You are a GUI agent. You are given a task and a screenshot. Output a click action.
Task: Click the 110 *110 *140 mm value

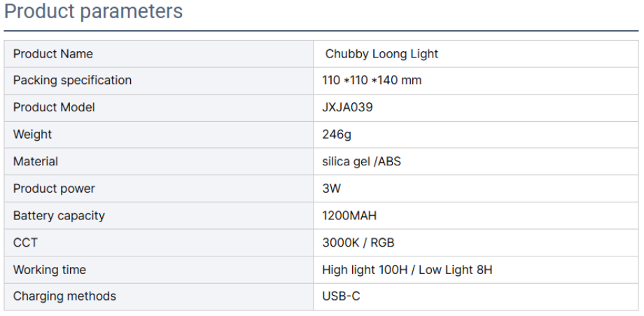(372, 81)
